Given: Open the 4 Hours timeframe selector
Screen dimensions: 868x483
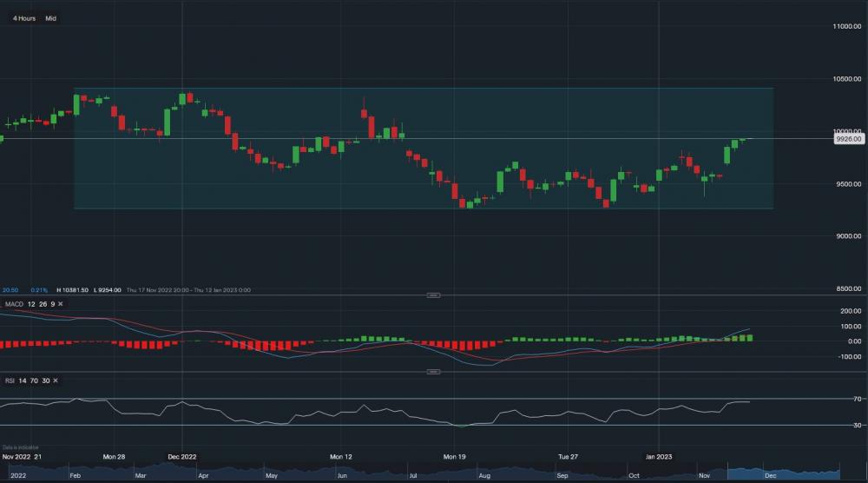Looking at the screenshot, I should (x=23, y=17).
